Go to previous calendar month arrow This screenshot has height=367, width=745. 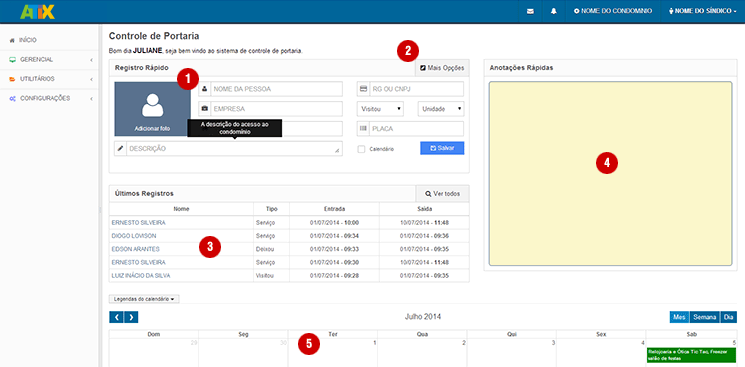(x=116, y=317)
